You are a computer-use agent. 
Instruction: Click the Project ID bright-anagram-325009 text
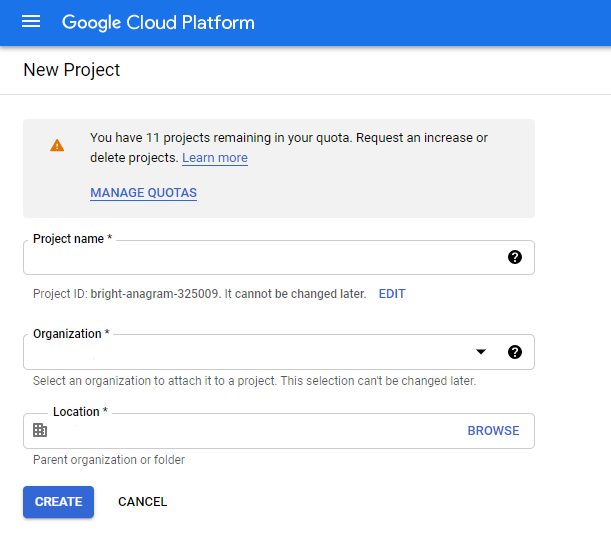click(200, 294)
